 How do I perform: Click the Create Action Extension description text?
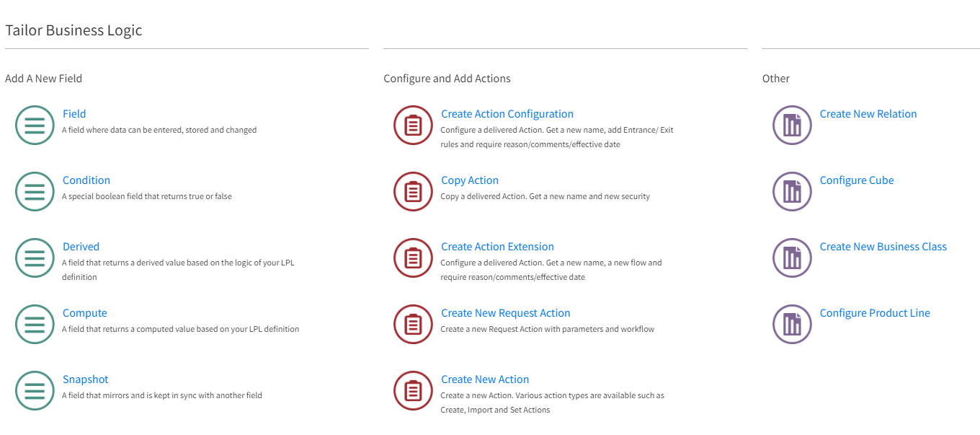point(551,270)
